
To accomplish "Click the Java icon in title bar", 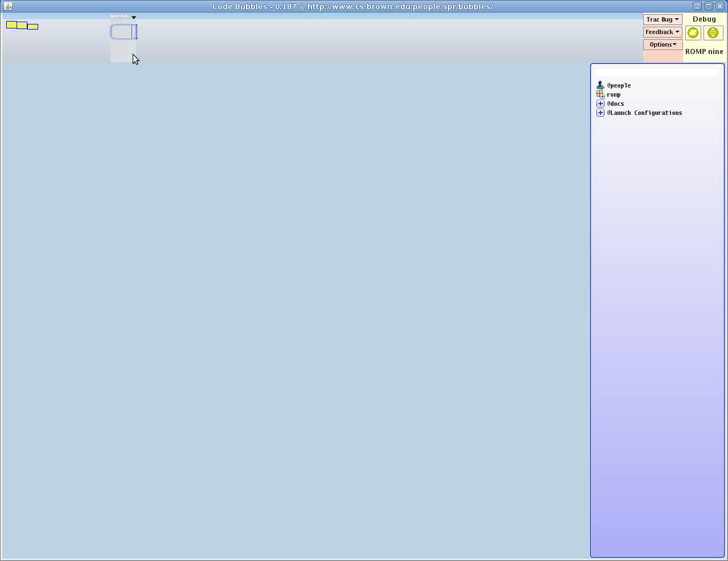I will [x=8, y=6].
